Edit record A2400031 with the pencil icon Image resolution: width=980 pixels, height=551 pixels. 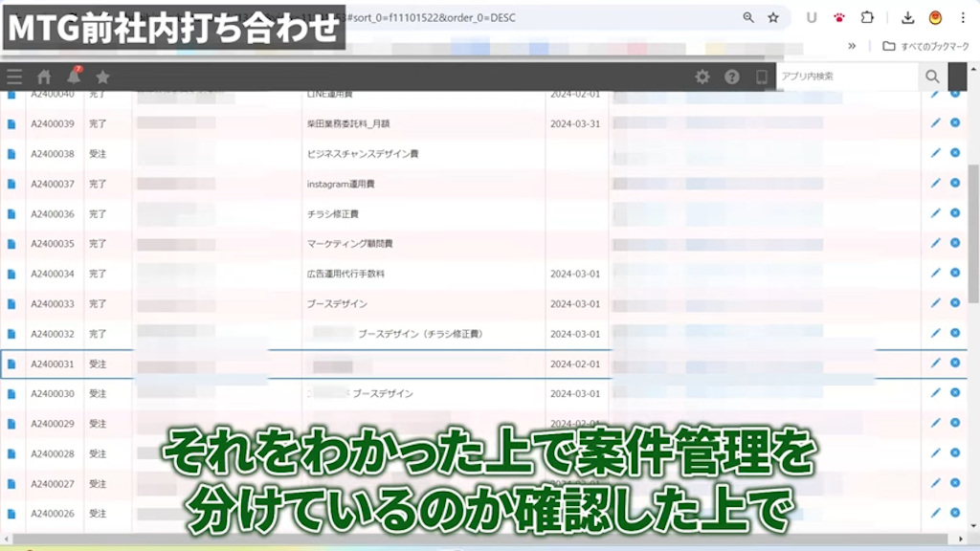(x=935, y=364)
